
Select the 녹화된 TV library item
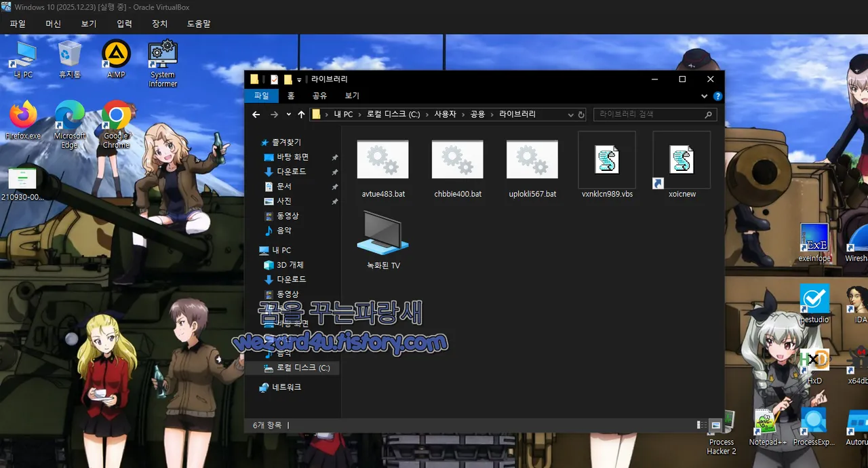[x=383, y=240]
